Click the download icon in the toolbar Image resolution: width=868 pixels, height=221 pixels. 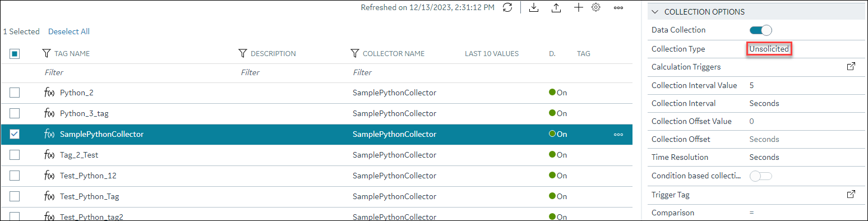click(x=534, y=8)
